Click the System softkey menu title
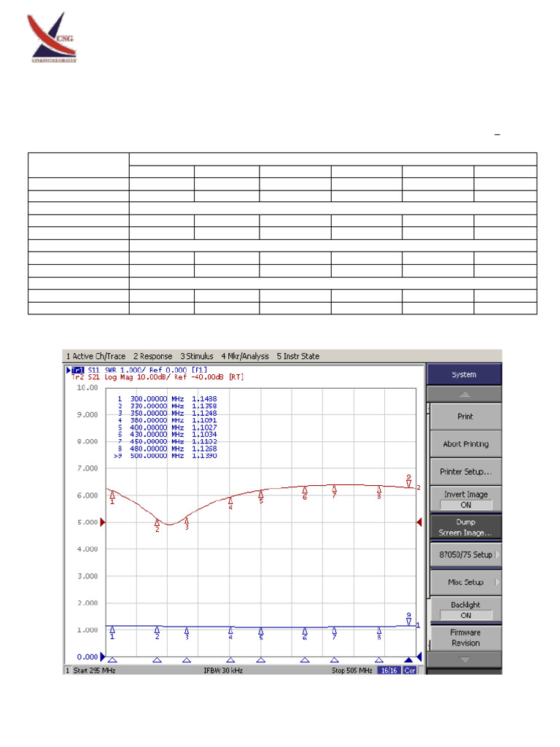The image size is (560, 747). tap(464, 374)
